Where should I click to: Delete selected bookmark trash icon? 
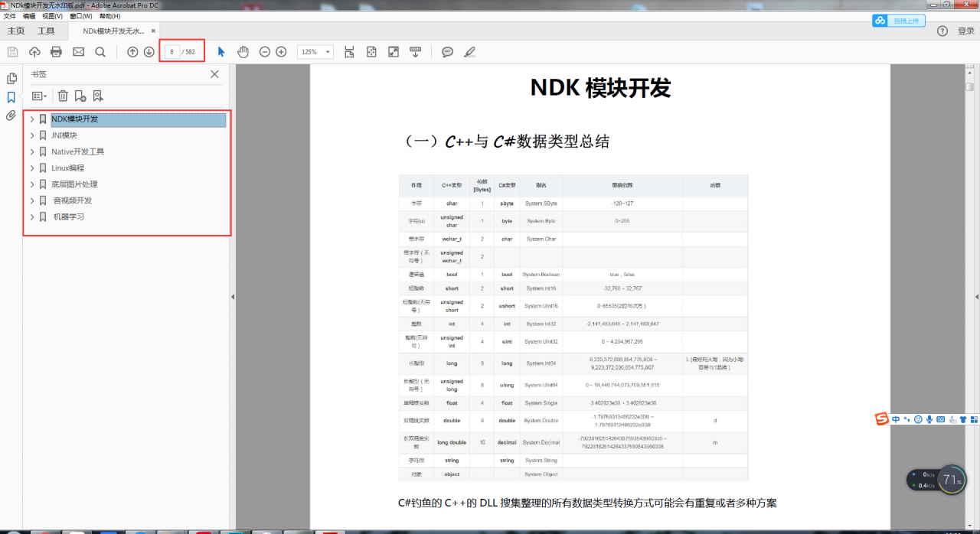[63, 96]
